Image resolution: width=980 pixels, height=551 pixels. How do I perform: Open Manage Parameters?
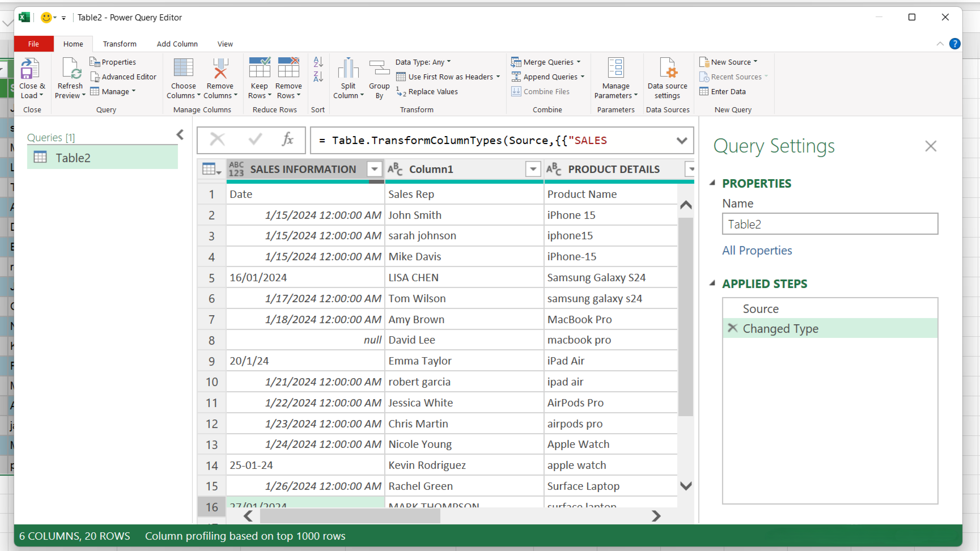616,78
